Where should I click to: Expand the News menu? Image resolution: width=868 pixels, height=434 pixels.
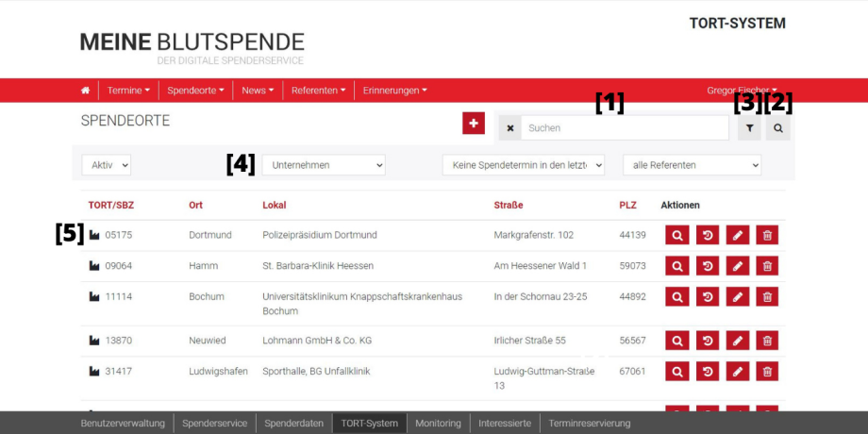pos(258,91)
